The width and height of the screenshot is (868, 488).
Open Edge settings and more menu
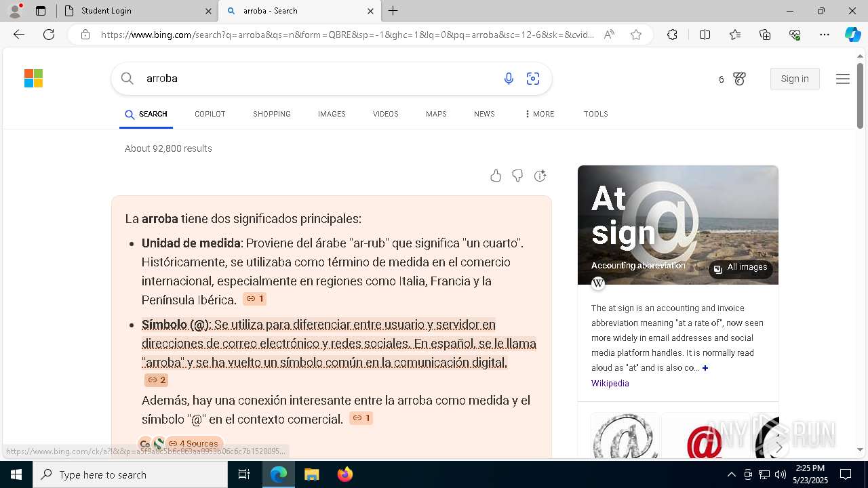tap(825, 35)
